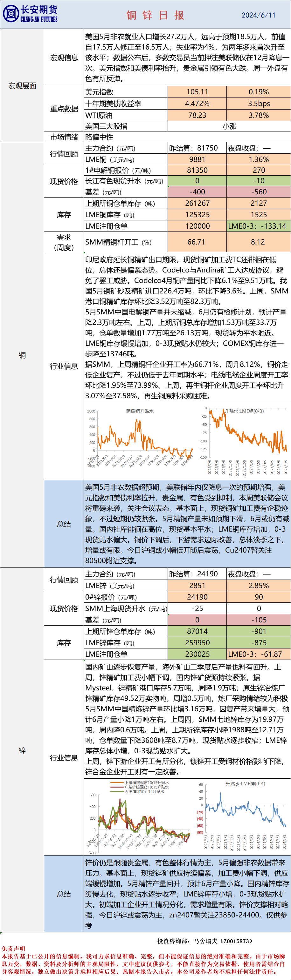This screenshot has width=291, height=980.
Task: Click the 锌 section label
Action: pos(22,750)
